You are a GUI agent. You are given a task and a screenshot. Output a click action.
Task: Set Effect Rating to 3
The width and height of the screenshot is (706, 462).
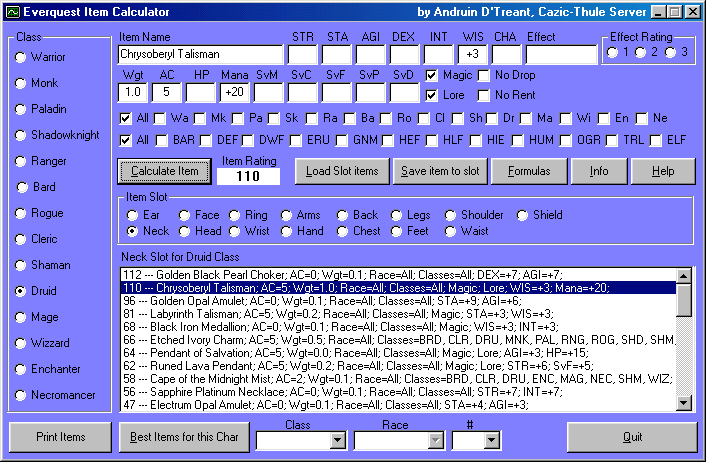pos(670,52)
